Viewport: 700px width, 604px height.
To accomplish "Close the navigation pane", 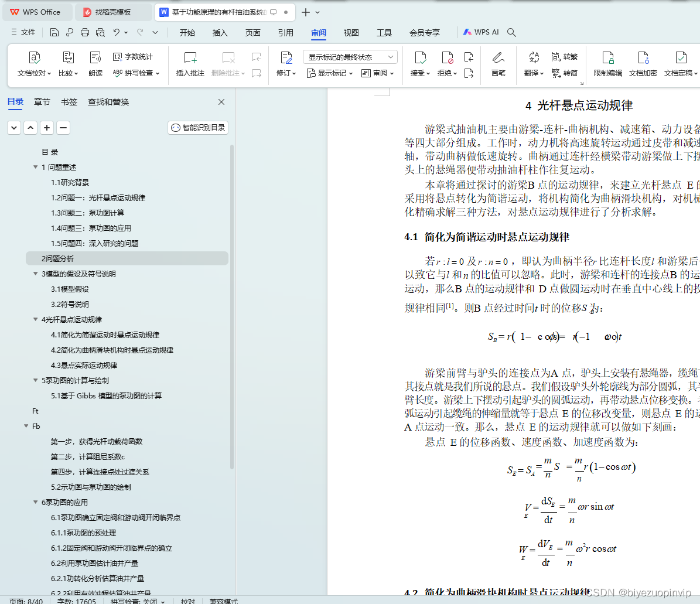I will [x=221, y=102].
